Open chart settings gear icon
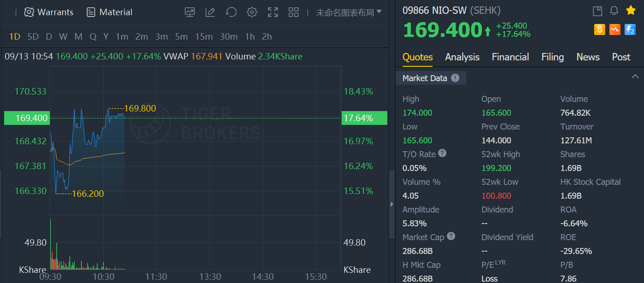644x283 pixels. (252, 12)
